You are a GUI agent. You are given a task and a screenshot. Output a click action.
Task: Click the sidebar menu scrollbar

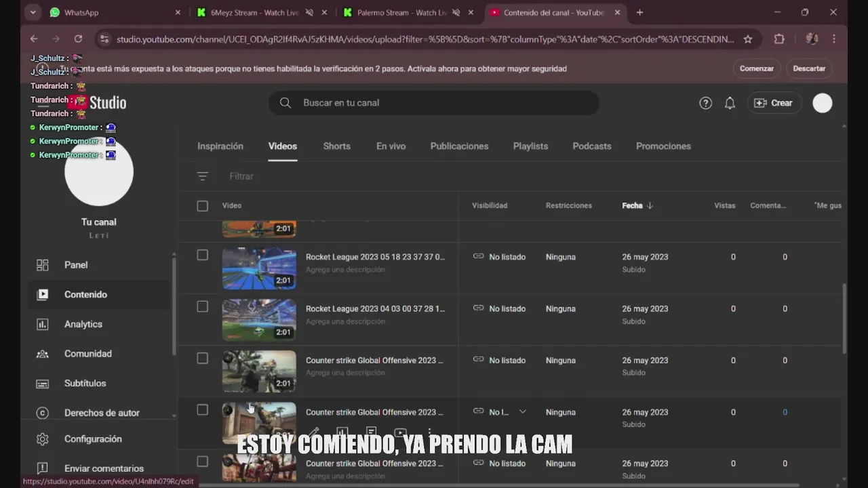(x=174, y=305)
